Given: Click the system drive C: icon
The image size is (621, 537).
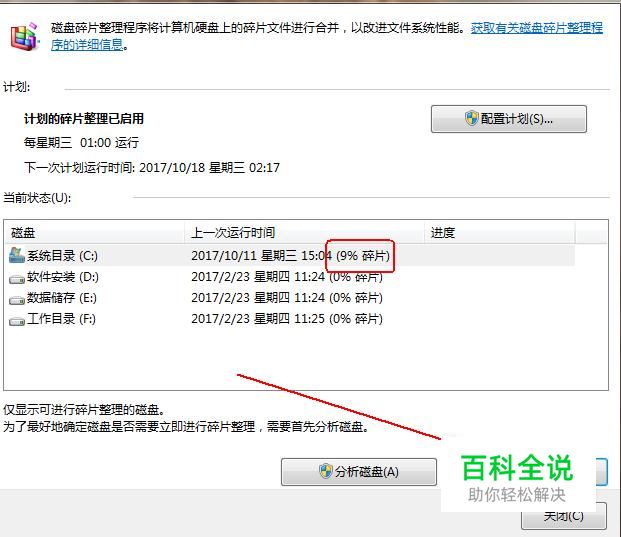Looking at the screenshot, I should 17,255.
